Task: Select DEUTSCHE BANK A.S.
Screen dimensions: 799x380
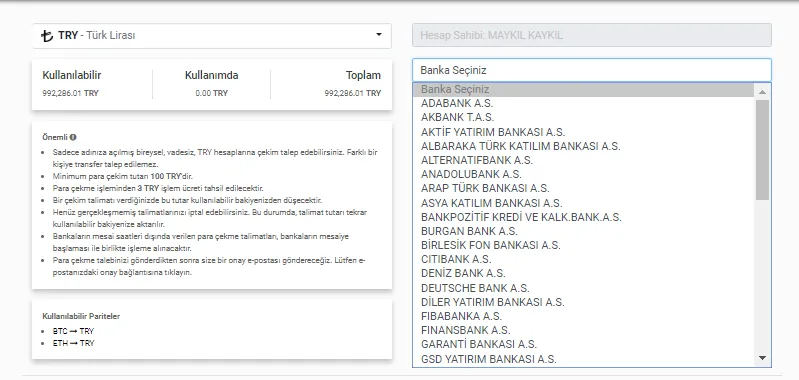Action: tap(583, 288)
